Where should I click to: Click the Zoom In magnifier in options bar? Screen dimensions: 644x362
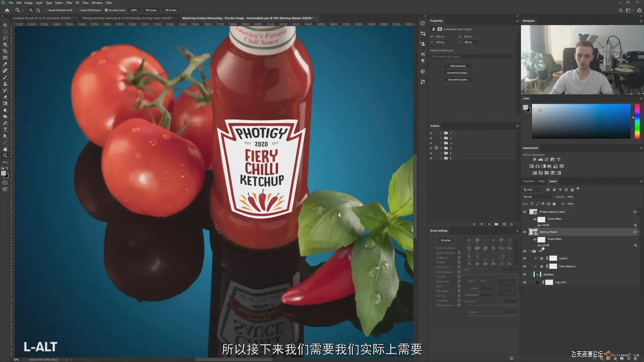(x=31, y=10)
